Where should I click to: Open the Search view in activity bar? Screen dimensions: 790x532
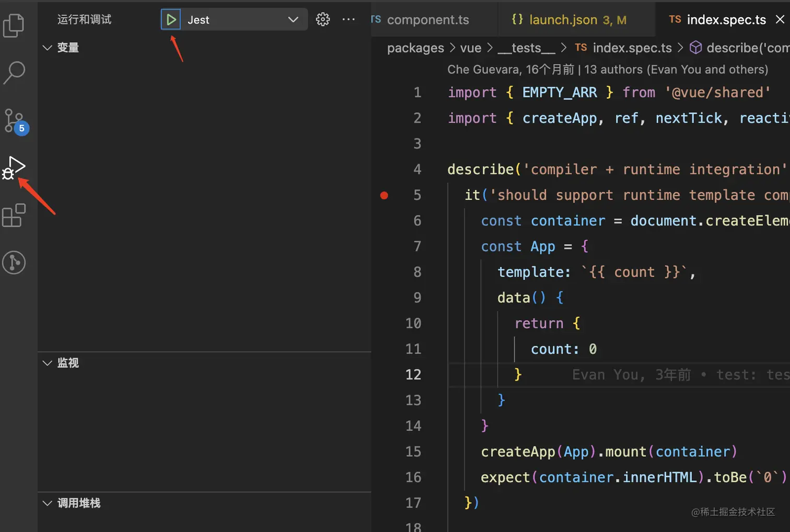coord(14,73)
